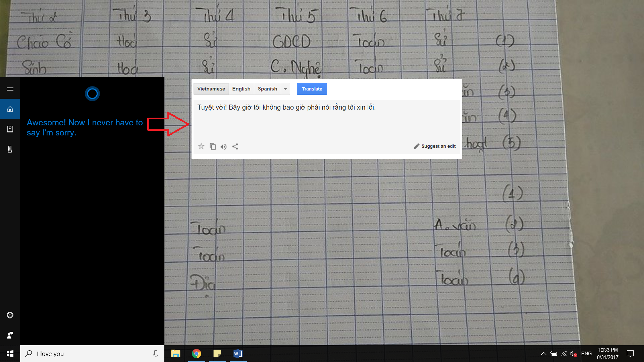
Task: Click the copy translation icon
Action: click(213, 146)
